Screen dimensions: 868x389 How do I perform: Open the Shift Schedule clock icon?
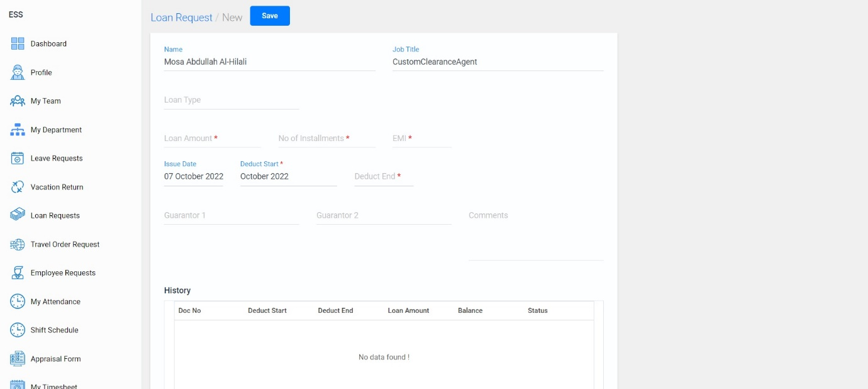(18, 330)
